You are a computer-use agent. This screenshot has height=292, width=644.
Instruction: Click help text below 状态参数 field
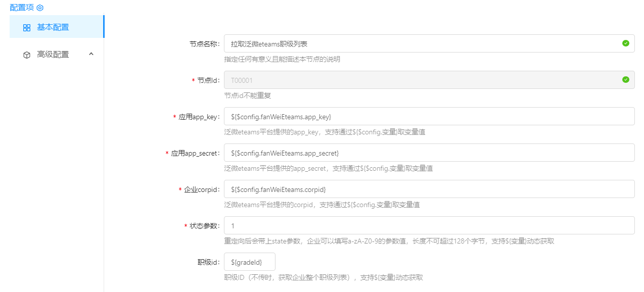point(389,241)
